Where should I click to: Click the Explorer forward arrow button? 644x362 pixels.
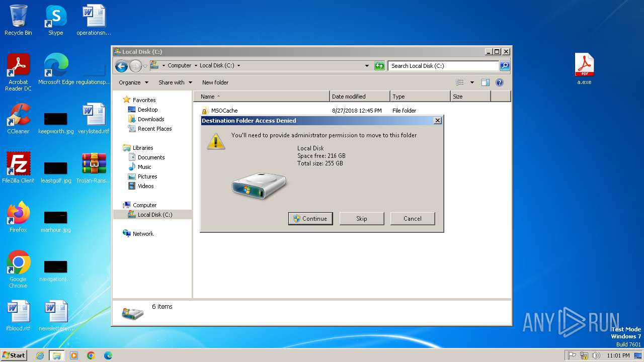pyautogui.click(x=135, y=66)
